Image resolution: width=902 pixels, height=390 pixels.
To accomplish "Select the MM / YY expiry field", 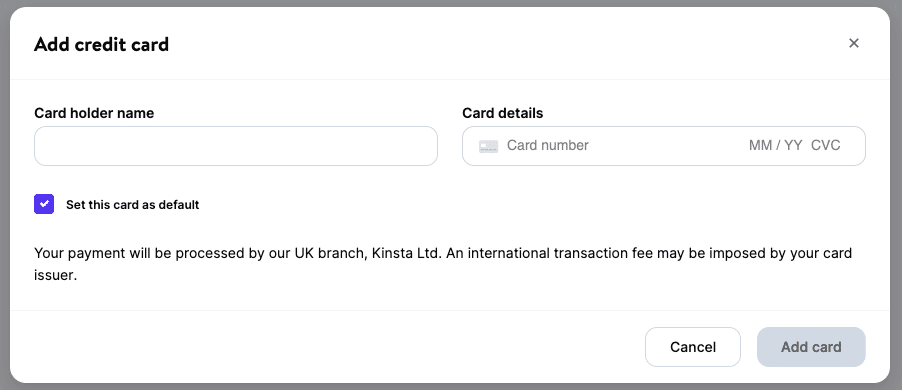I will pyautogui.click(x=775, y=146).
